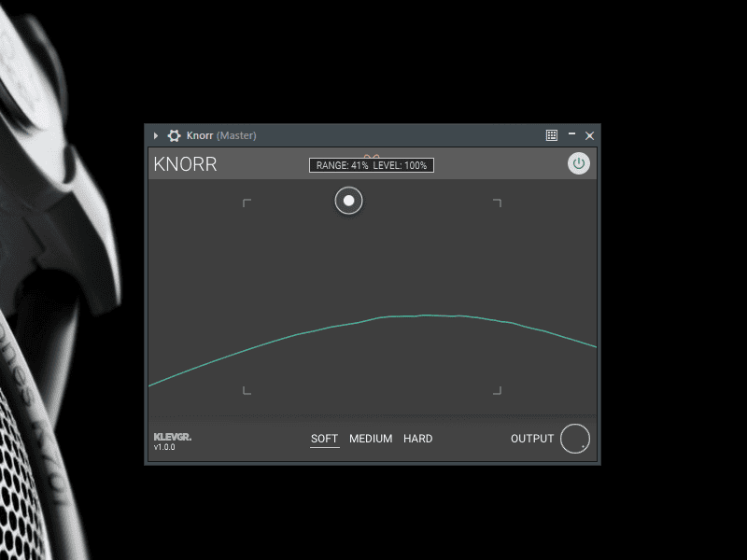Click the v1.0.0 version text

click(164, 447)
